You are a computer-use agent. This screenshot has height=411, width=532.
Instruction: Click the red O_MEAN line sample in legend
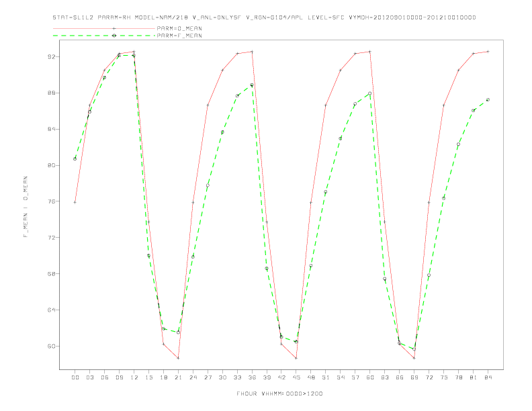point(104,28)
